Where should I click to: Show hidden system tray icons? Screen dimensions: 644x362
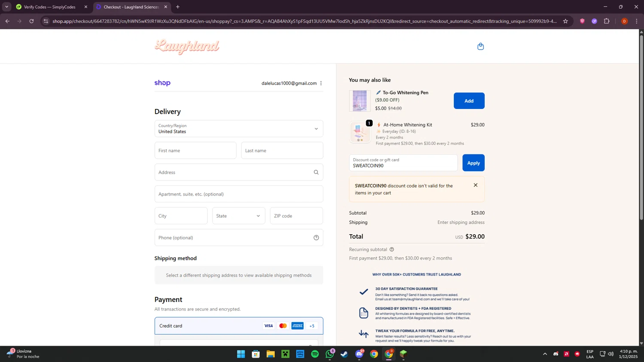tap(545, 354)
